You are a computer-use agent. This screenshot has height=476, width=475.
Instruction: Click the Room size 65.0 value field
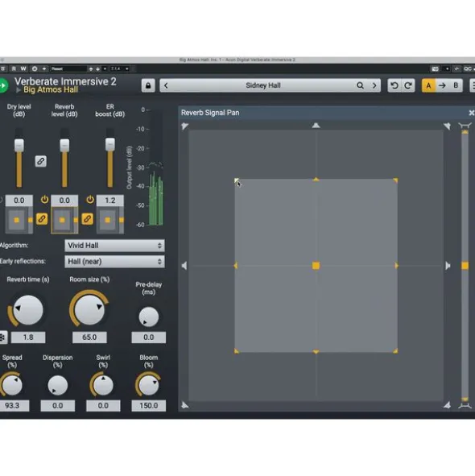89,337
